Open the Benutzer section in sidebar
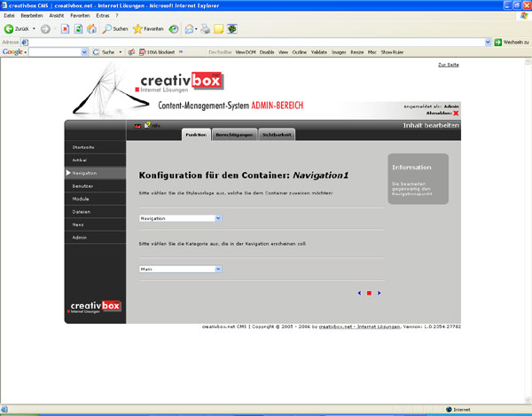Screen dimensions: 532x416 (82, 186)
